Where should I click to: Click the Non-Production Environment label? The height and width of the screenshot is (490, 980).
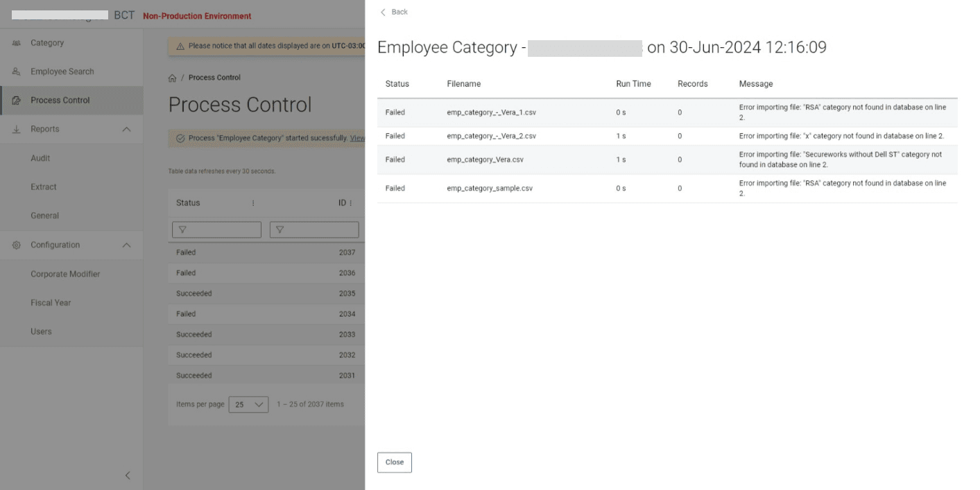click(x=197, y=16)
